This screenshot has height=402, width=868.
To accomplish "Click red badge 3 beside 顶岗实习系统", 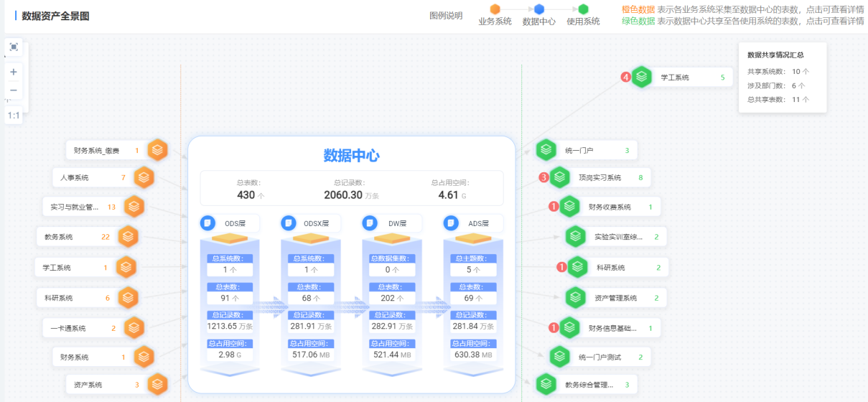I will [543, 177].
